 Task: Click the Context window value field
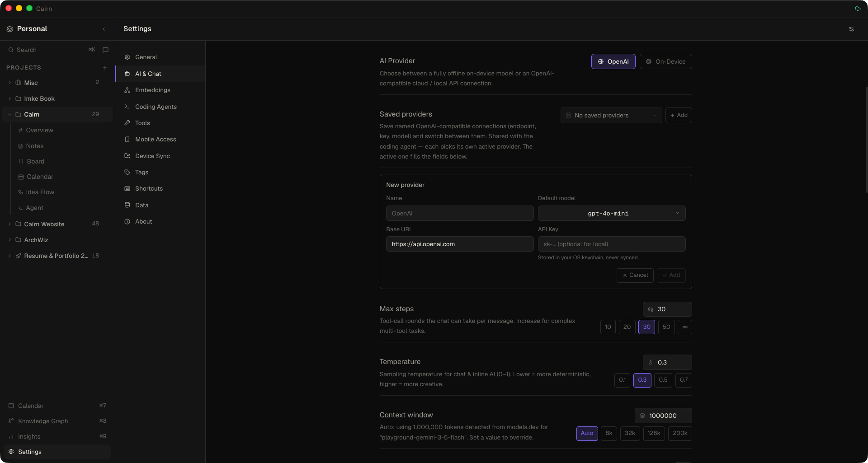(663, 416)
